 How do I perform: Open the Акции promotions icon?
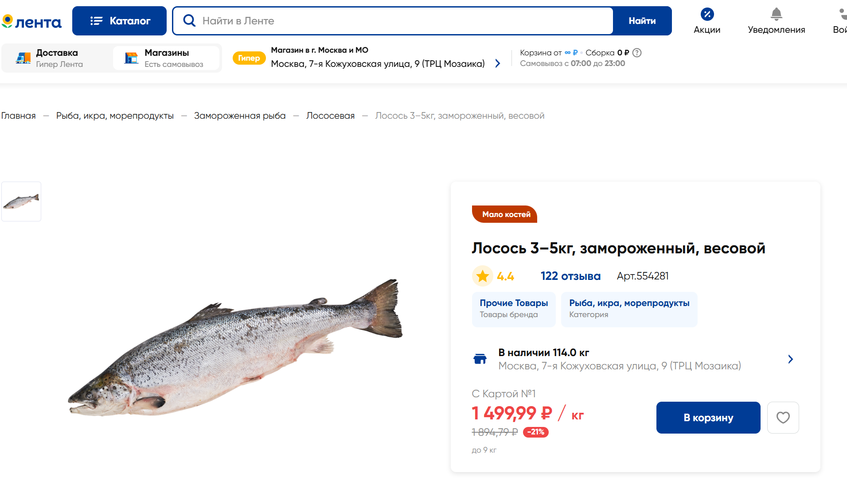(707, 15)
